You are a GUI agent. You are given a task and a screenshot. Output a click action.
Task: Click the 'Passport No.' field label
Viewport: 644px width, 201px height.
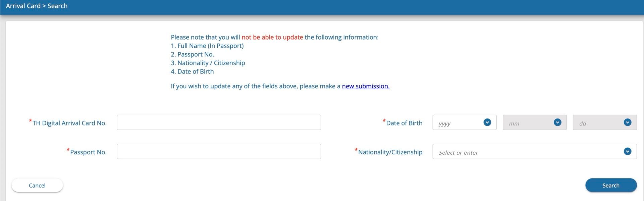point(88,152)
